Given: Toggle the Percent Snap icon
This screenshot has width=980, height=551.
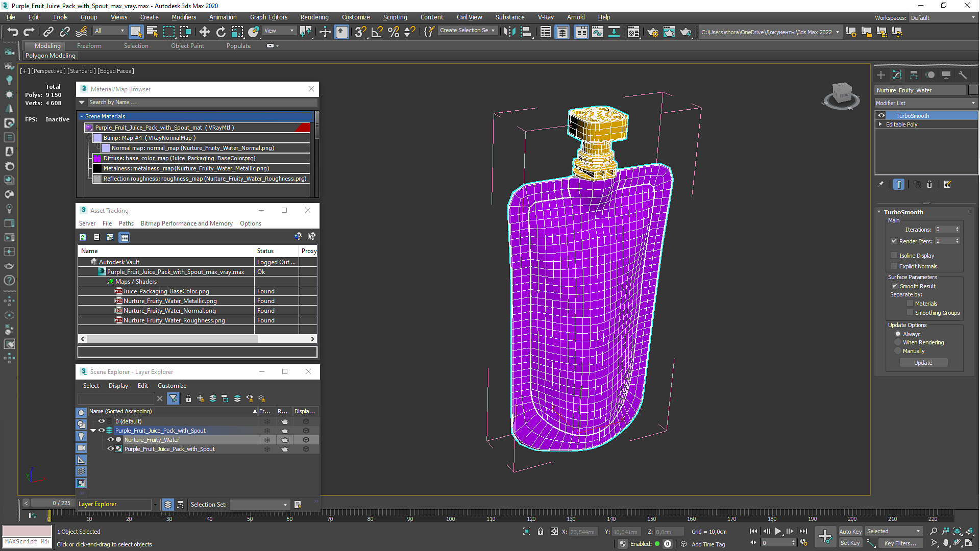Looking at the screenshot, I should [393, 32].
